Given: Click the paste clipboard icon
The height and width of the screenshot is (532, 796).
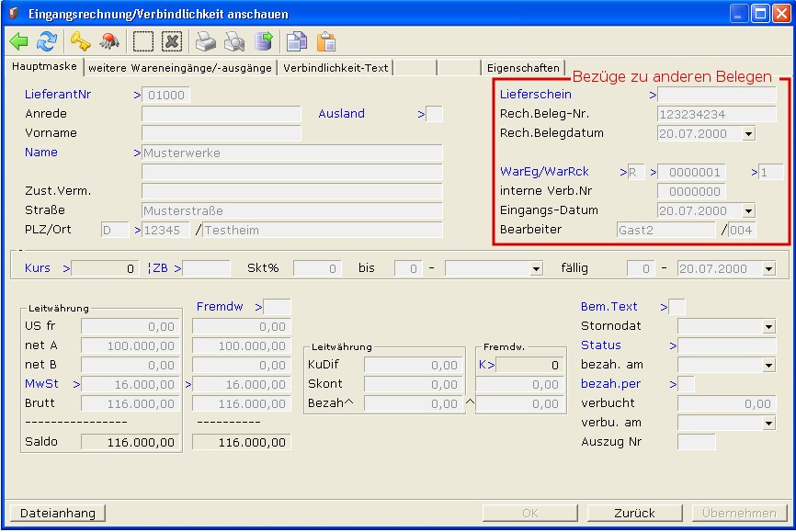Looking at the screenshot, I should 325,41.
